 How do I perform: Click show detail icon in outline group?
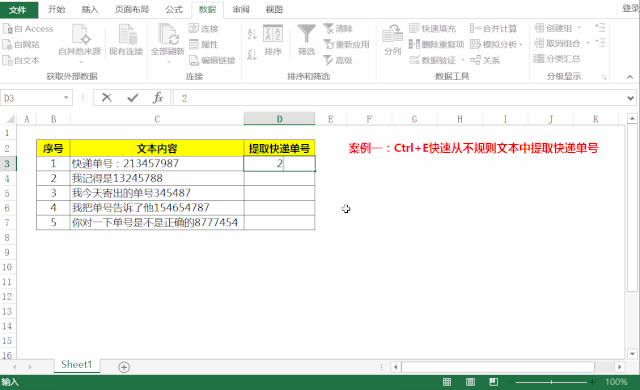coord(600,28)
